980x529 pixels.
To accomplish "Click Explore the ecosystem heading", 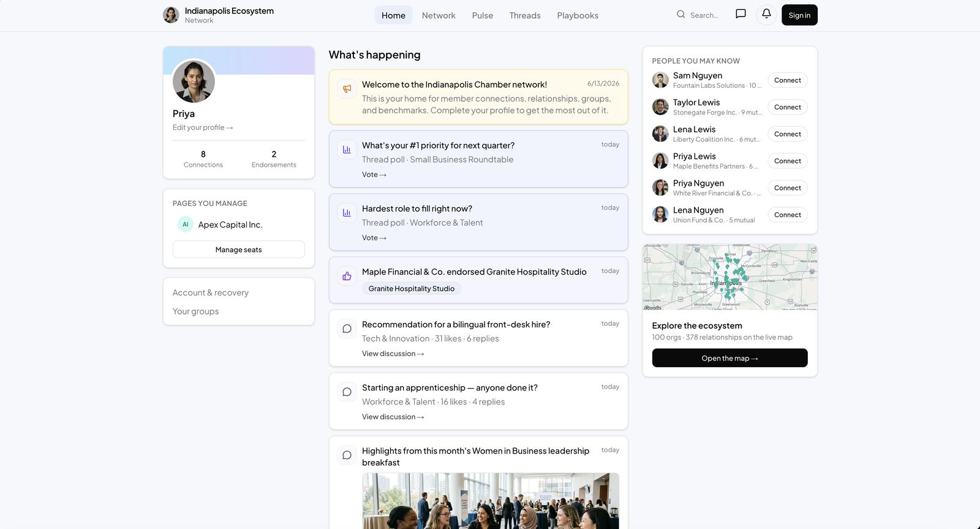I will (x=697, y=325).
